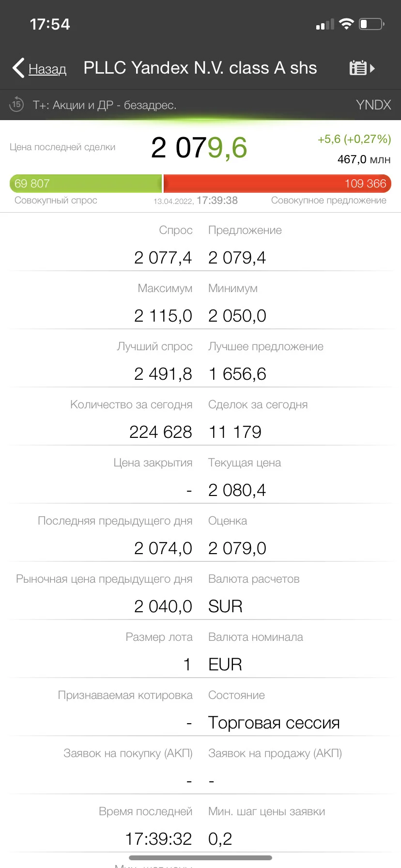Select the Текущая цена value 2 080,4

tap(237, 490)
